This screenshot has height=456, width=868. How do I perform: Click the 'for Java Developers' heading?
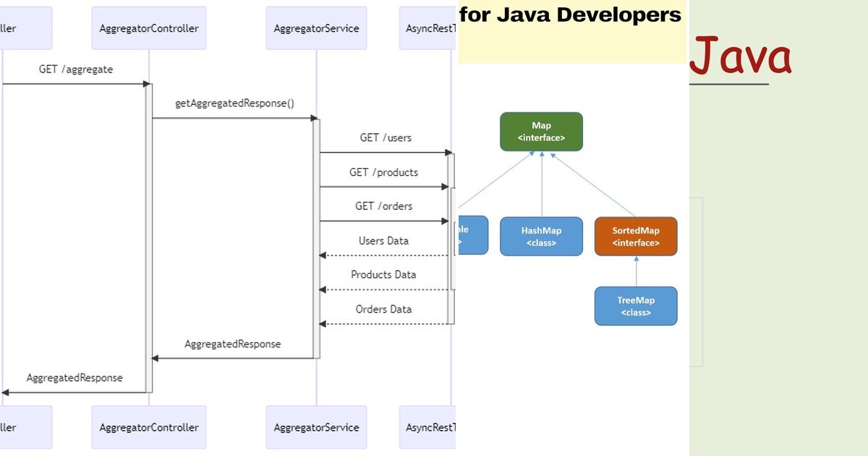571,14
